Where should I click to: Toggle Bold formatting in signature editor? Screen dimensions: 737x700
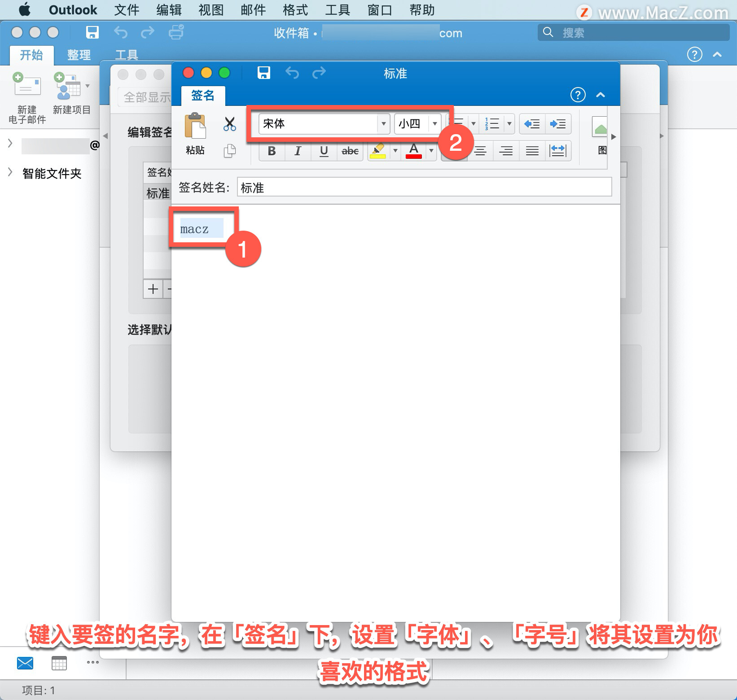(272, 151)
